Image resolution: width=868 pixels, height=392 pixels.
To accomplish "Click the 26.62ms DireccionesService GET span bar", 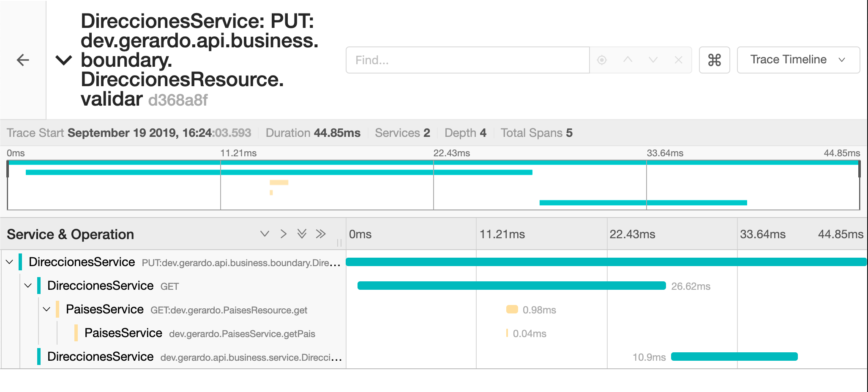I will point(511,286).
